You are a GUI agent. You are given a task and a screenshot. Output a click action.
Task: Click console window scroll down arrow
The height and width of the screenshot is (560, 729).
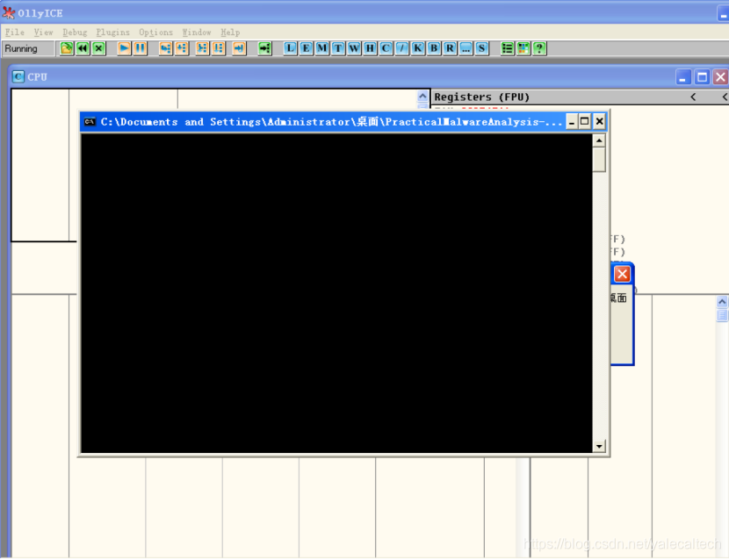(599, 446)
